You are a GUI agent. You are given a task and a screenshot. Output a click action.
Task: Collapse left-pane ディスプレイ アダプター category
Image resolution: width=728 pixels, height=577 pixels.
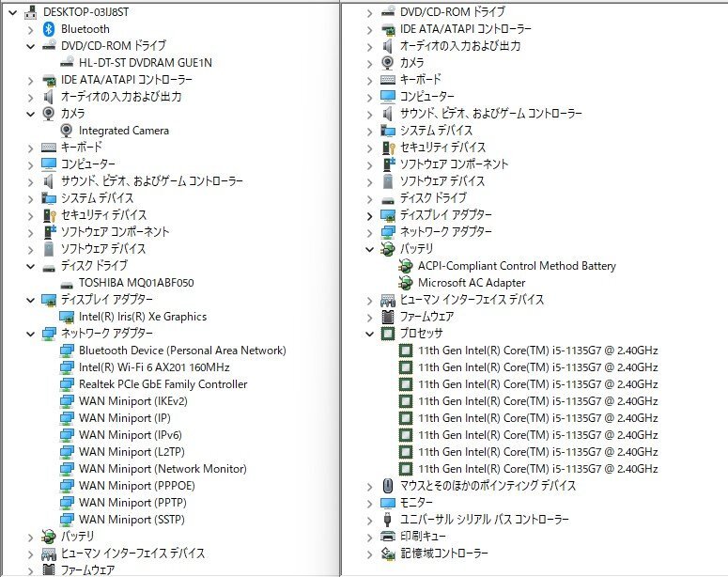[x=31, y=300]
